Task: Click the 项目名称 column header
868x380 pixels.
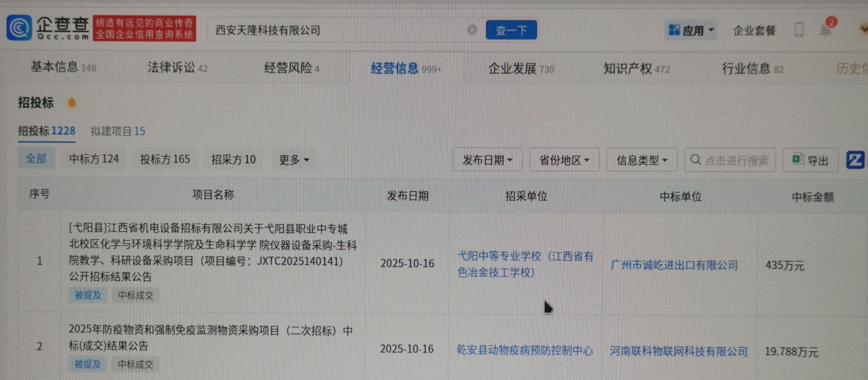Action: click(x=213, y=195)
